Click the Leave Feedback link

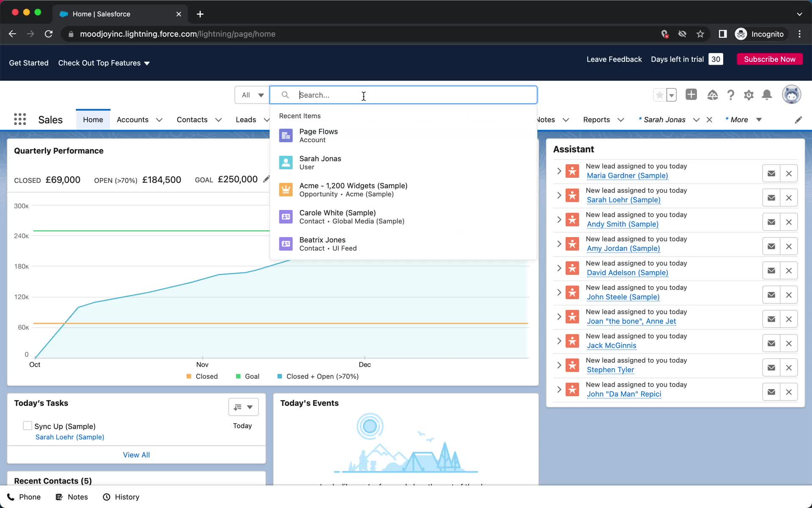pyautogui.click(x=614, y=59)
